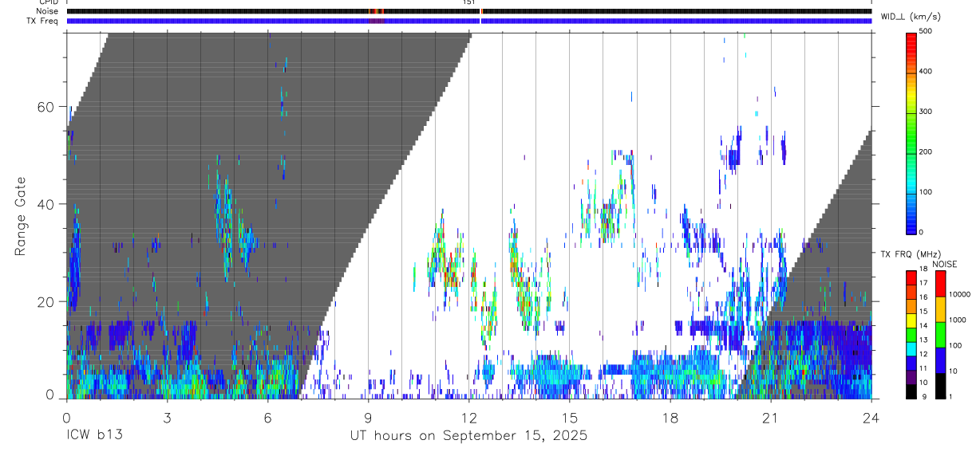
Task: Select the 'UT hours on September 15, 2025' axis title
Action: 468,436
